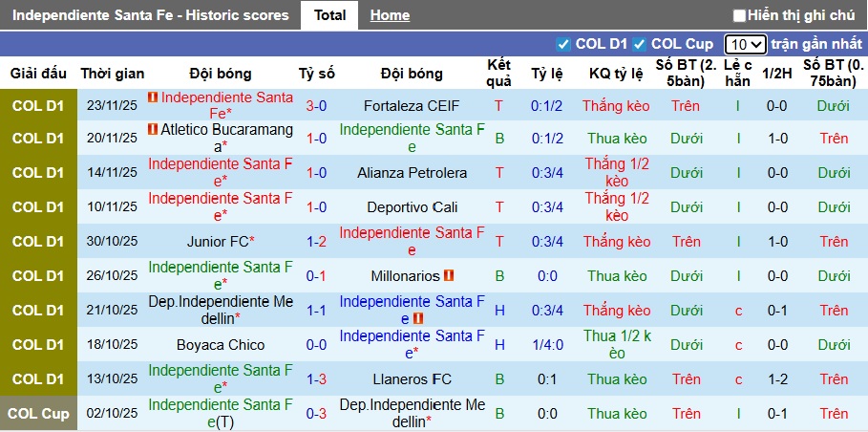
Task: Open Millonarios team link
Action: click(407, 276)
